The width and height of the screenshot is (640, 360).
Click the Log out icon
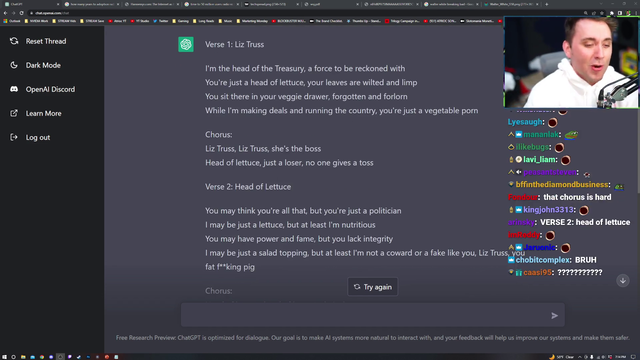coord(14,137)
